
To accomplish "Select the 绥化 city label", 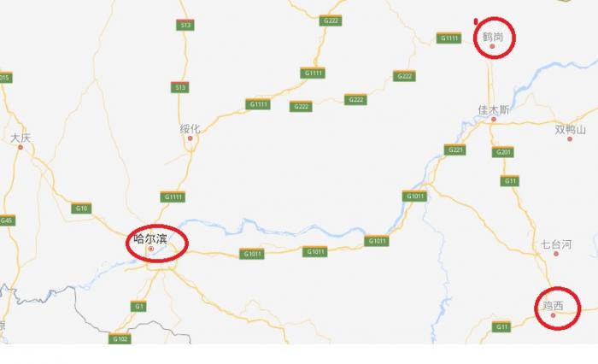I will (x=190, y=129).
